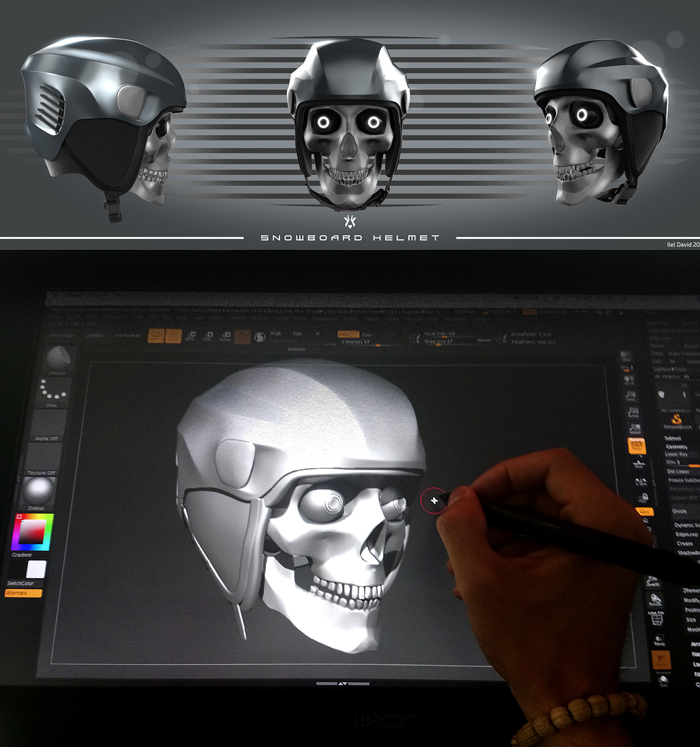Image resolution: width=700 pixels, height=747 pixels.
Task: Click the Zoom document icon
Action: 631,397
